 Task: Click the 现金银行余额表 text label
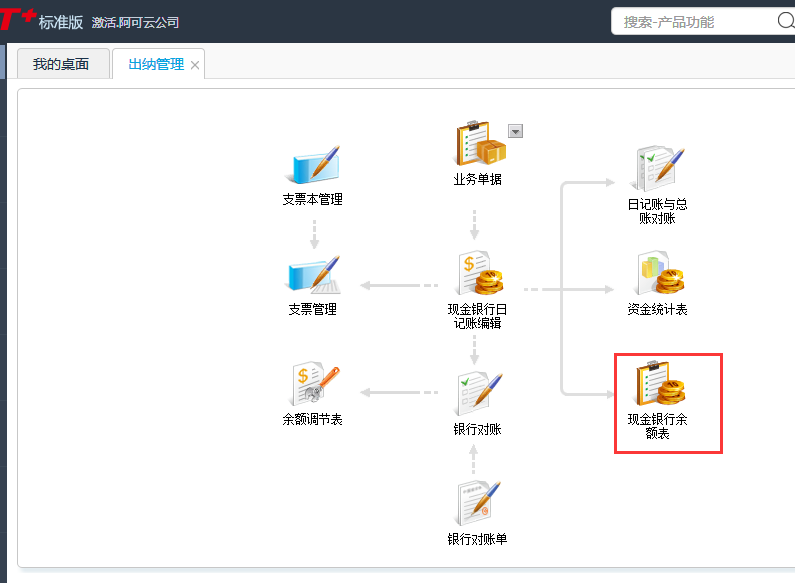657,427
